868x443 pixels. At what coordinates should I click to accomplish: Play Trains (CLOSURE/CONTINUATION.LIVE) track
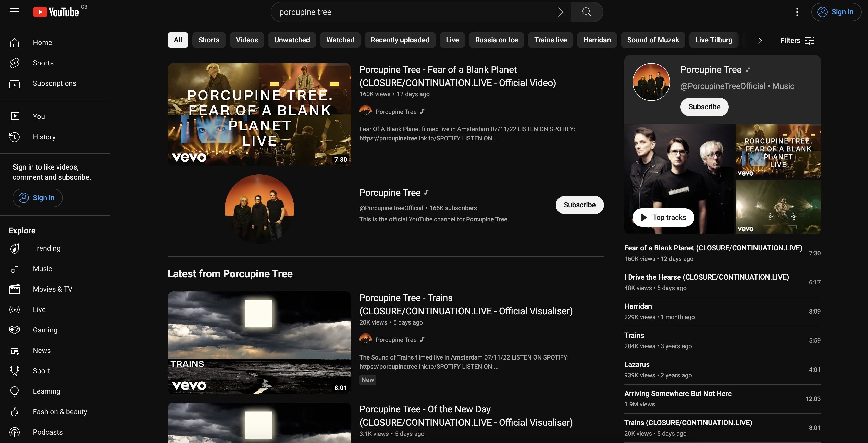pyautogui.click(x=722, y=428)
